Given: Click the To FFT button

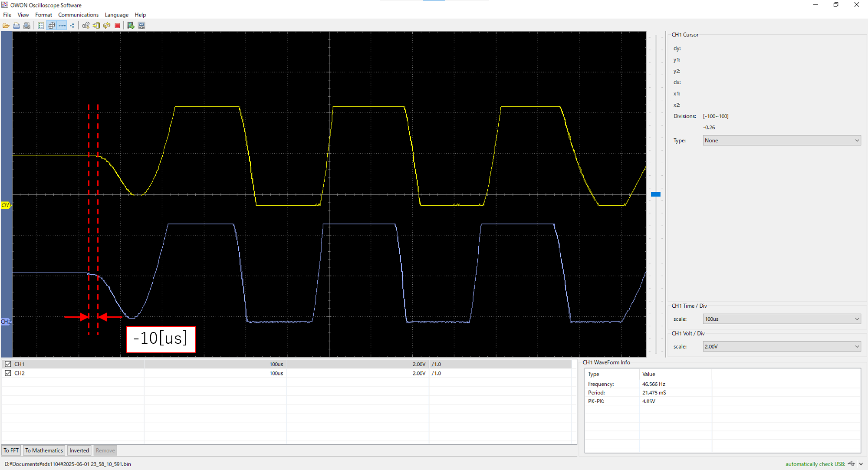Looking at the screenshot, I should pos(11,450).
